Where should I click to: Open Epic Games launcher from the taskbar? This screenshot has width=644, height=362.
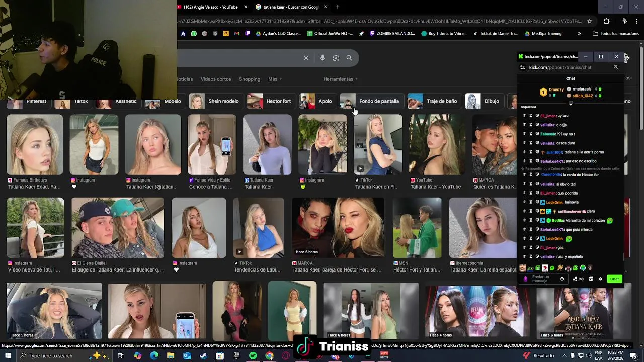(236, 356)
